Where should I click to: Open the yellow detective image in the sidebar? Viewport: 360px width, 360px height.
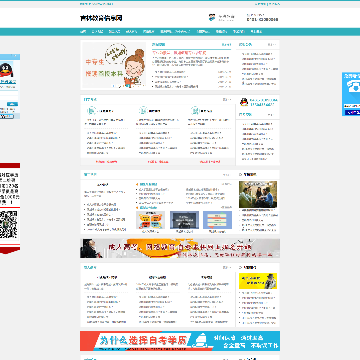(258, 281)
